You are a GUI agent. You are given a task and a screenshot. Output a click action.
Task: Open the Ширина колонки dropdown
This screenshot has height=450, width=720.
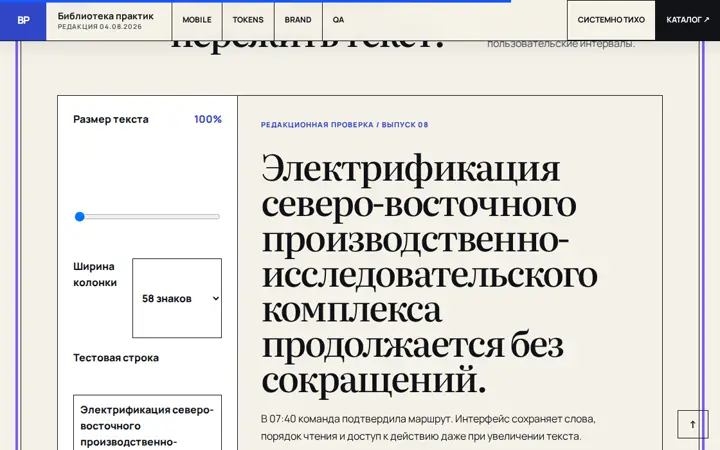pyautogui.click(x=177, y=298)
